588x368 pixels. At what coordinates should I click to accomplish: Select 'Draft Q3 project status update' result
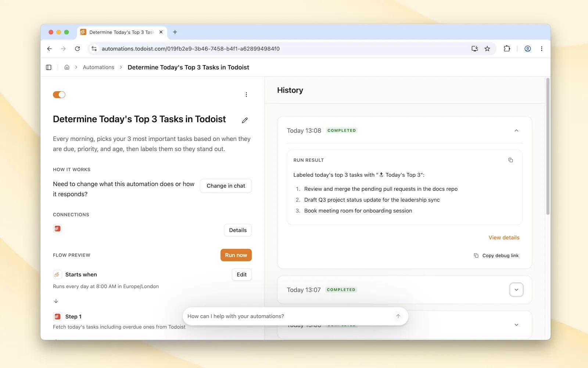[372, 200]
